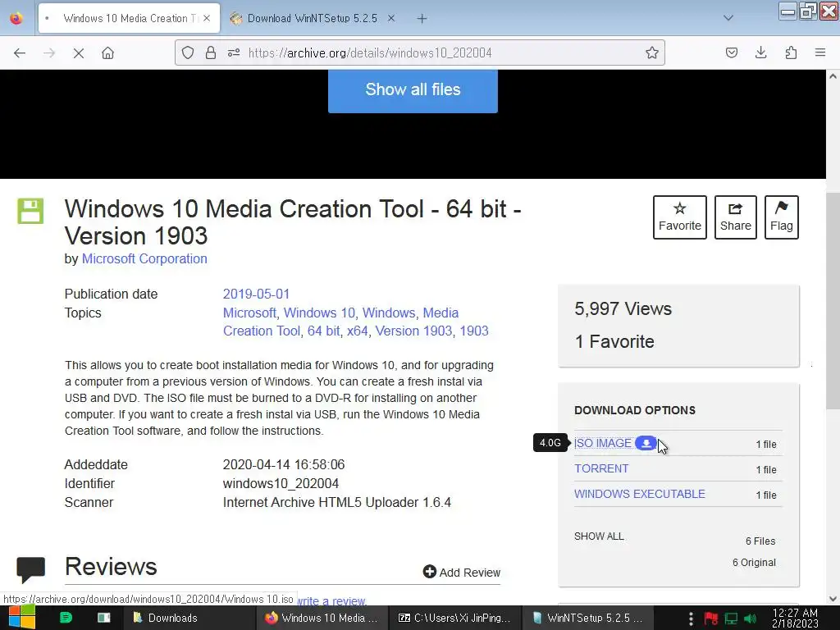List all tabs with the chevron

click(728, 18)
